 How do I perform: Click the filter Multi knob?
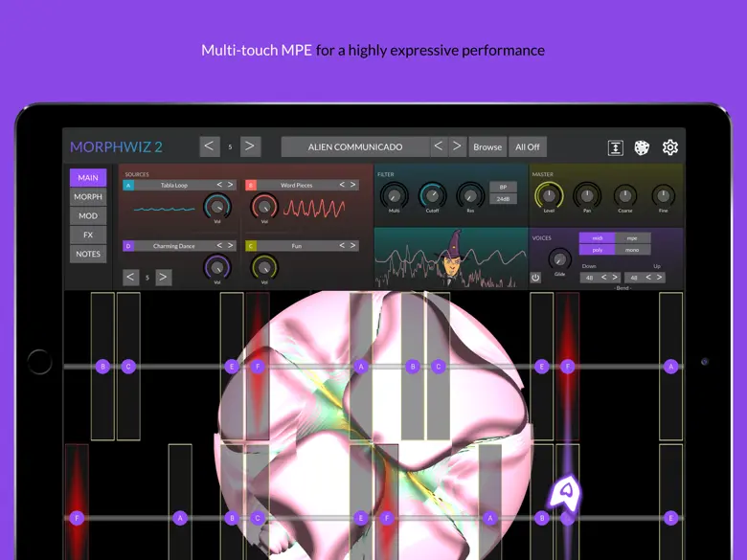coord(394,195)
